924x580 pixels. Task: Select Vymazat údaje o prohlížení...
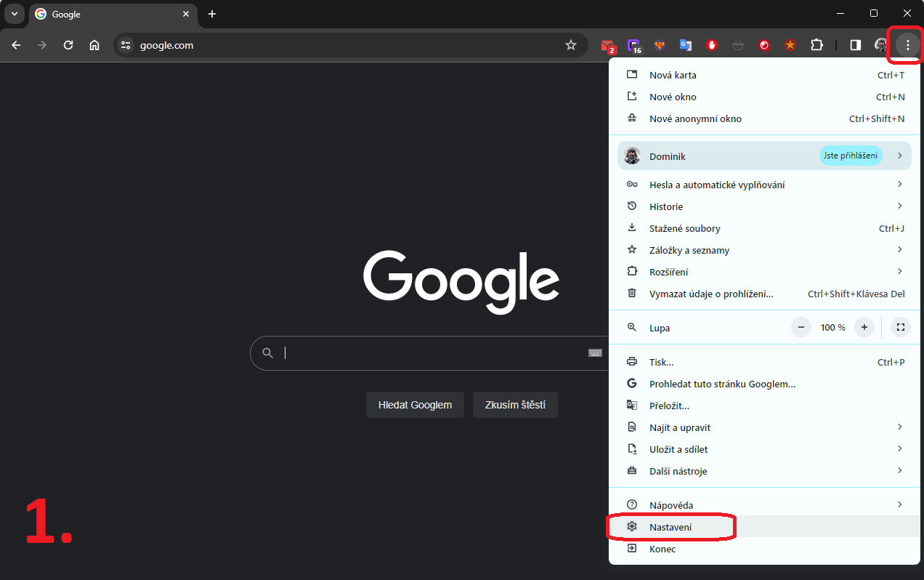[763, 294]
